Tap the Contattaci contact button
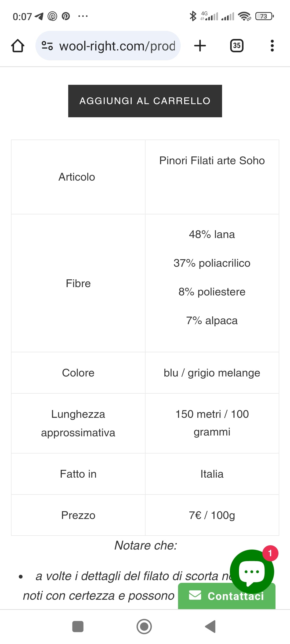290x644 pixels. [227, 596]
